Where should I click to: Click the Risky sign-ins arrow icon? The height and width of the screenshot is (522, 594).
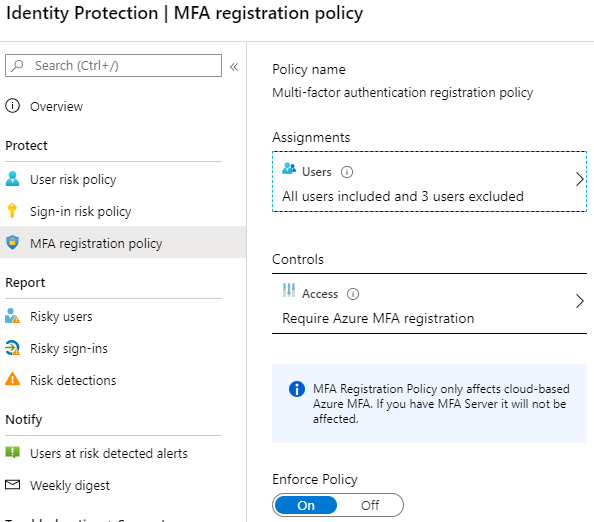click(x=13, y=348)
